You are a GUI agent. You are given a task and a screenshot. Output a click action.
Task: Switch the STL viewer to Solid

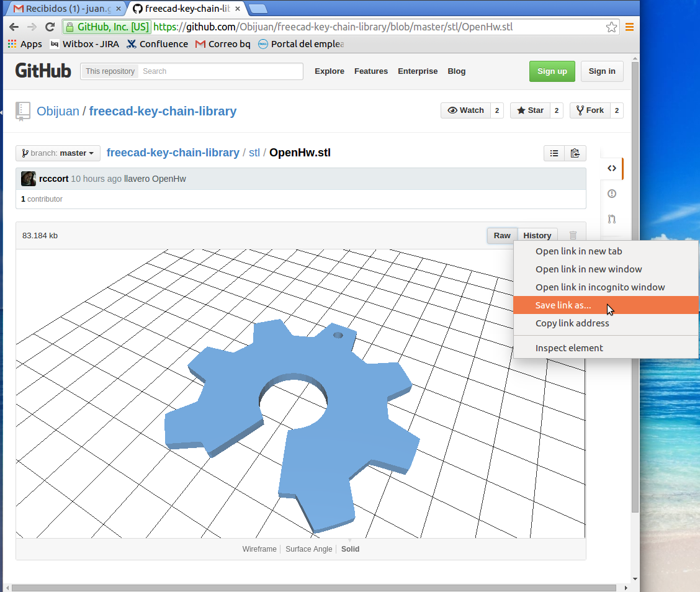350,549
